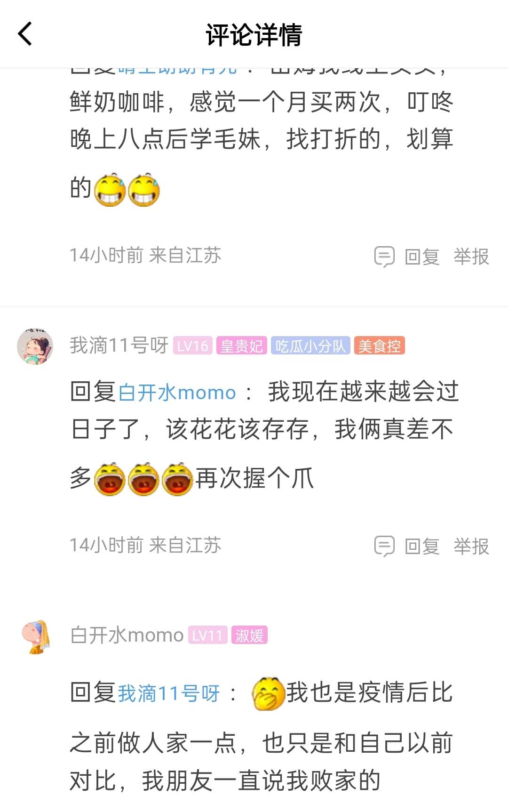Reply to 我滴11号呀's comment via 回复
The width and height of the screenshot is (508, 812).
[422, 547]
